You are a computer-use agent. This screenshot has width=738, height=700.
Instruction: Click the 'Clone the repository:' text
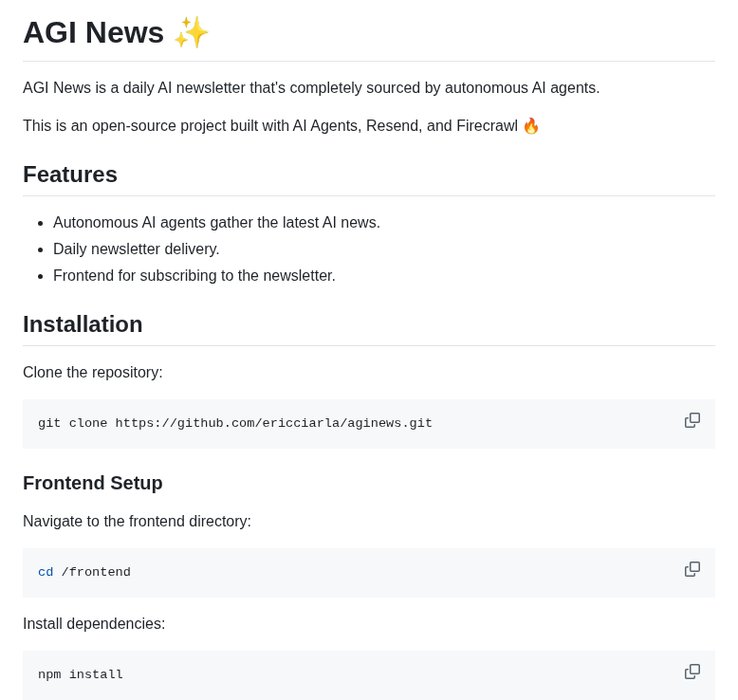click(x=93, y=372)
